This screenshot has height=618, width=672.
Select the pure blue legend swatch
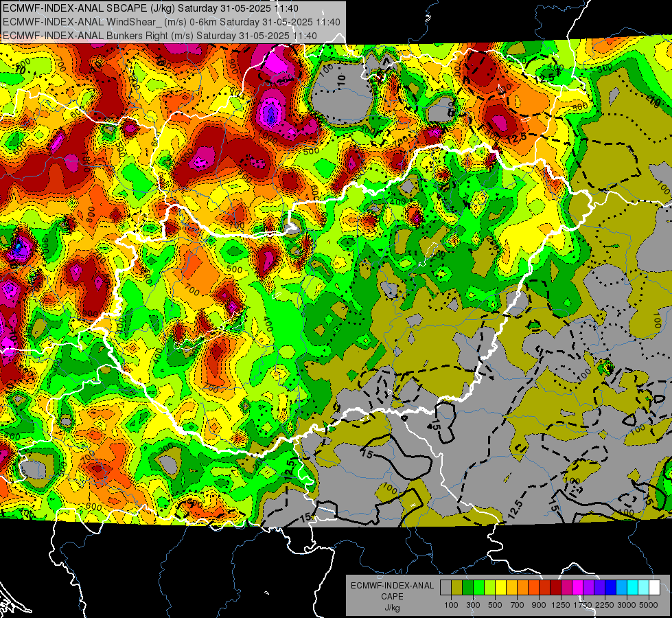pyautogui.click(x=611, y=588)
